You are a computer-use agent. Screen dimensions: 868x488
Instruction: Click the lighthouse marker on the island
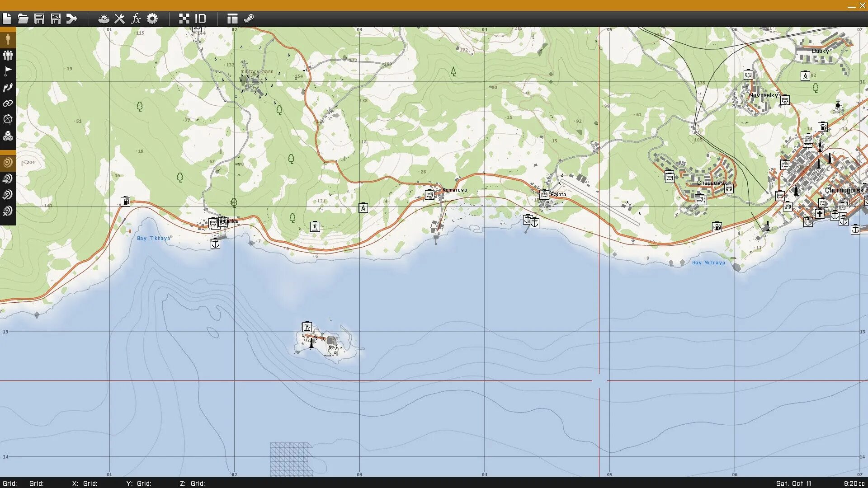(307, 327)
